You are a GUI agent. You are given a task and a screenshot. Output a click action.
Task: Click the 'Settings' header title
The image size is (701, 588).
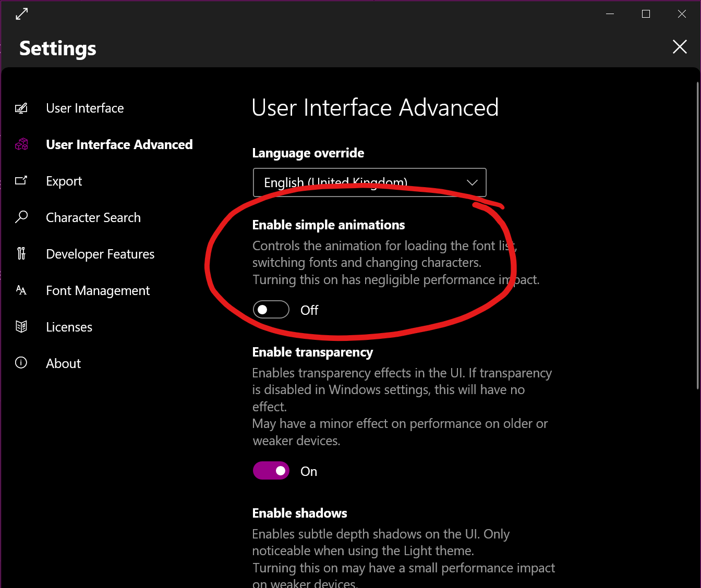58,48
